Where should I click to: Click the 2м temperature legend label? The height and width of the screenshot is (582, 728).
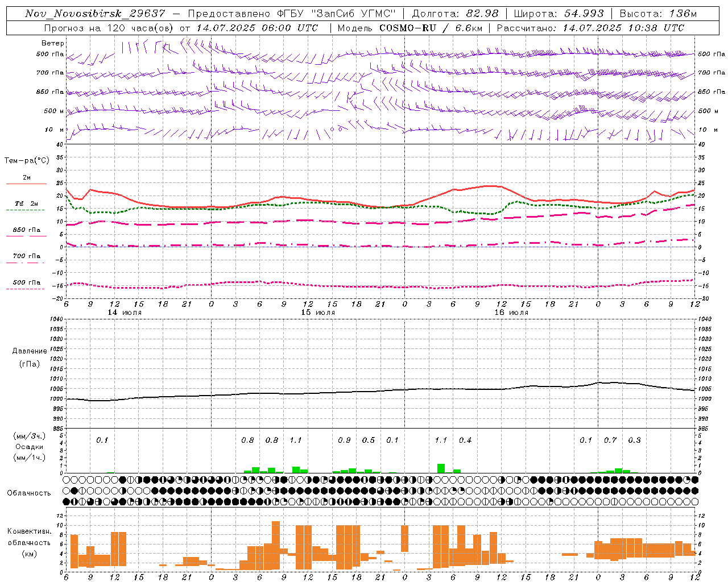tap(27, 178)
